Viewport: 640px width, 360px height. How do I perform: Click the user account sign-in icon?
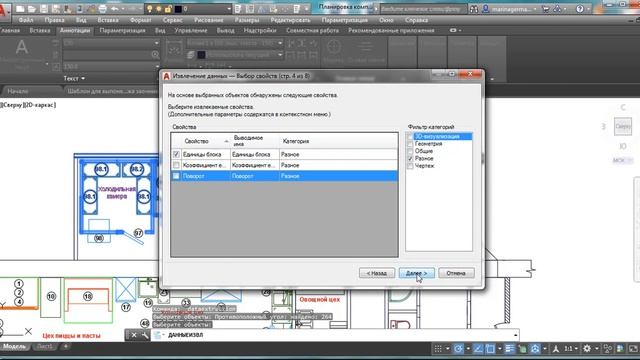point(486,9)
